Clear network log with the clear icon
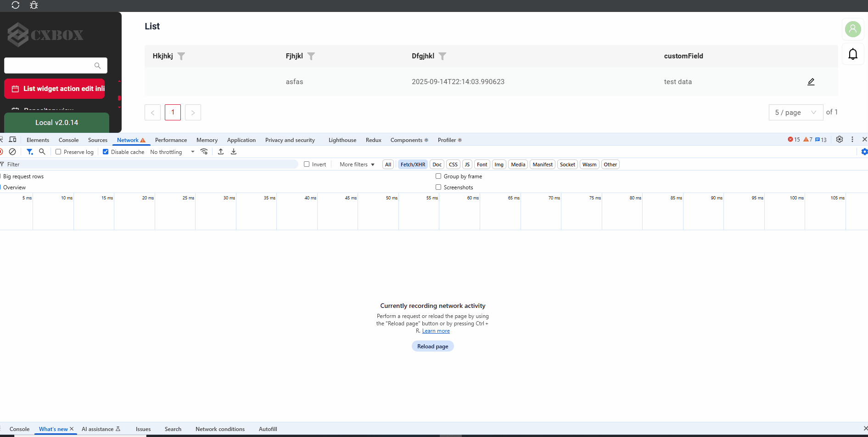 12,152
